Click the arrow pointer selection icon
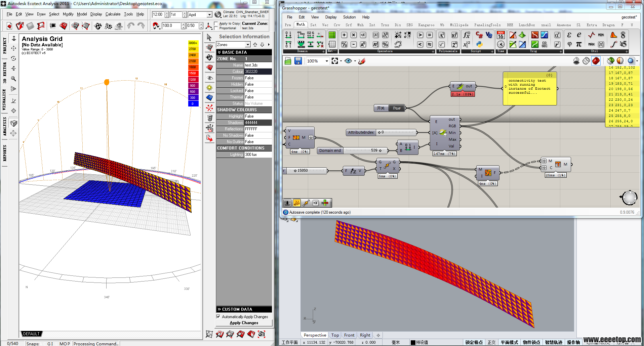This screenshot has width=644, height=346. [209, 37]
